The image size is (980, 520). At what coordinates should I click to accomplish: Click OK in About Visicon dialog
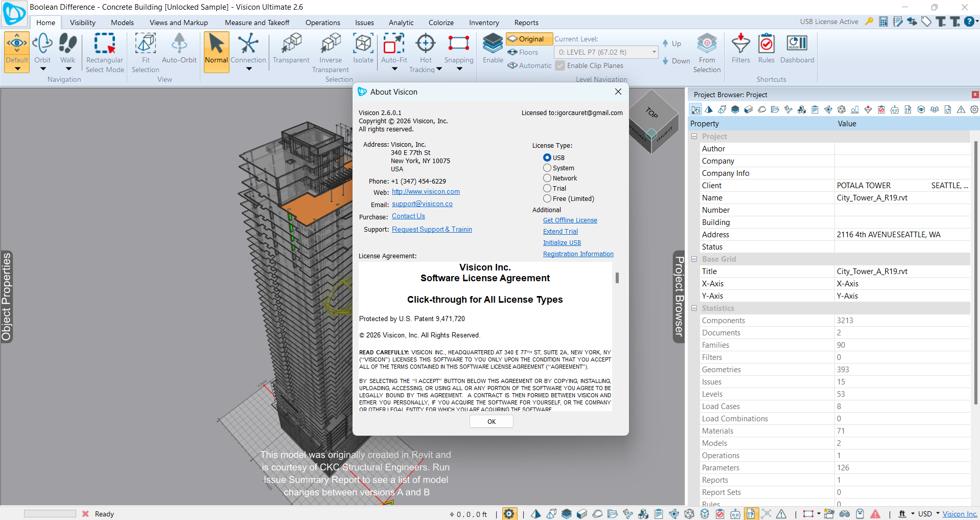tap(492, 422)
